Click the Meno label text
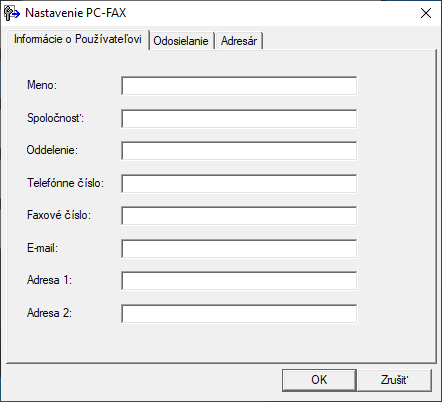The image size is (442, 402). pyautogui.click(x=42, y=85)
